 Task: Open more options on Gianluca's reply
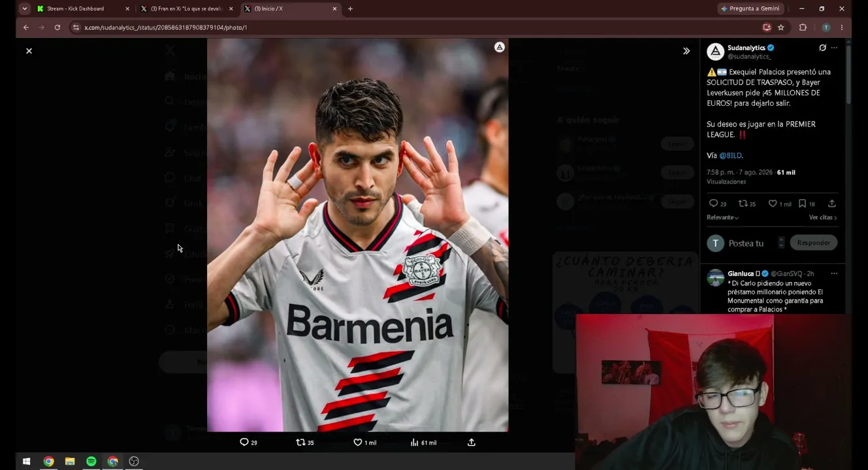[834, 274]
